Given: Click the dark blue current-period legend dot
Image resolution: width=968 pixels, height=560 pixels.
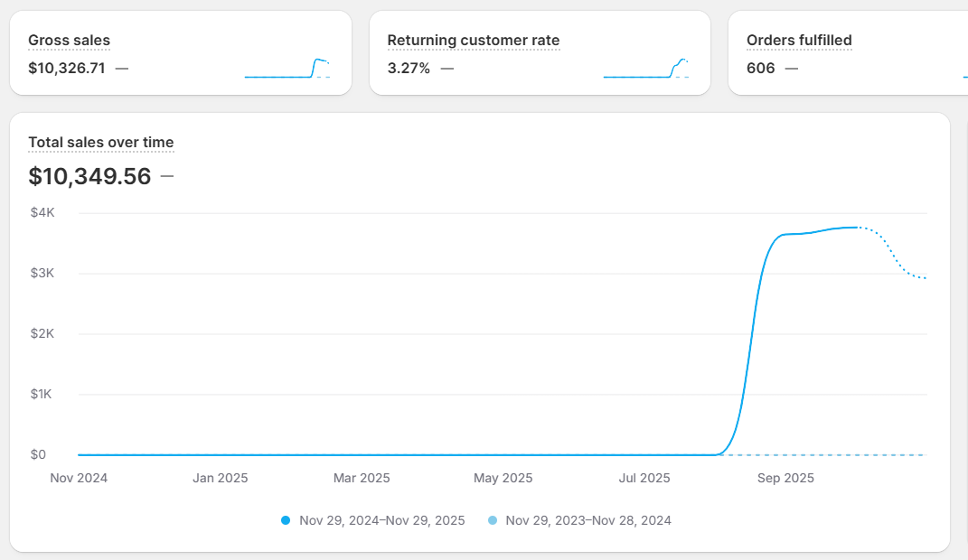Looking at the screenshot, I should click(286, 520).
